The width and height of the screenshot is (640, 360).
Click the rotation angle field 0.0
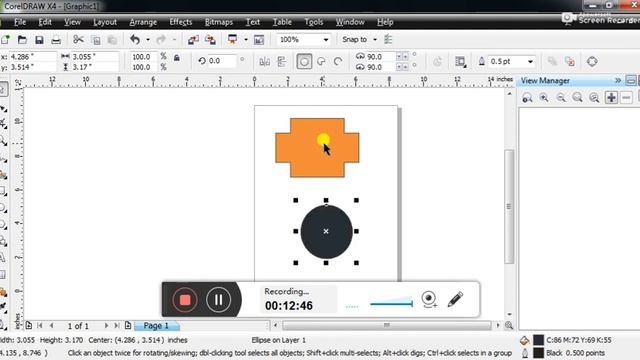[222, 61]
